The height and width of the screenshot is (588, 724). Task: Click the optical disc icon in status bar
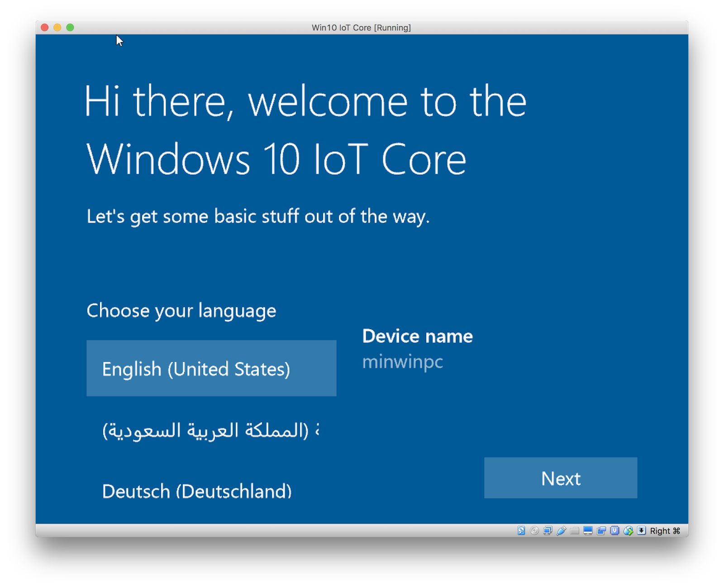point(534,531)
